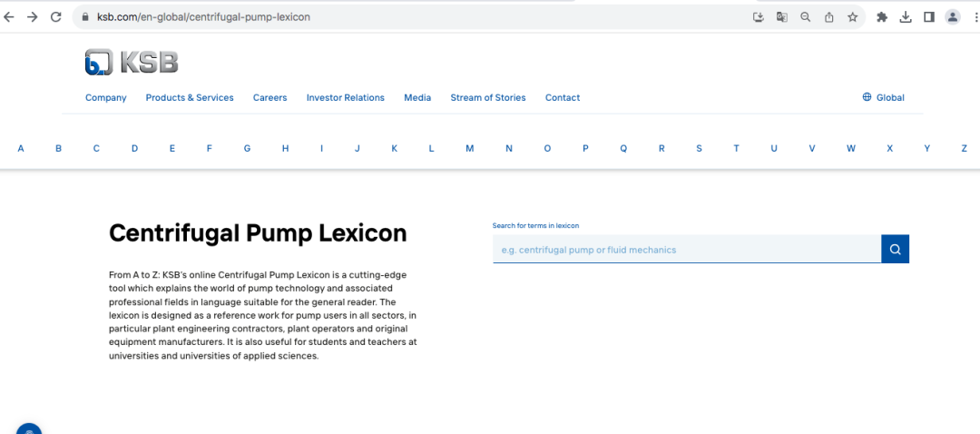The height and width of the screenshot is (434, 980).
Task: Click the install app icon in address bar
Action: click(758, 17)
